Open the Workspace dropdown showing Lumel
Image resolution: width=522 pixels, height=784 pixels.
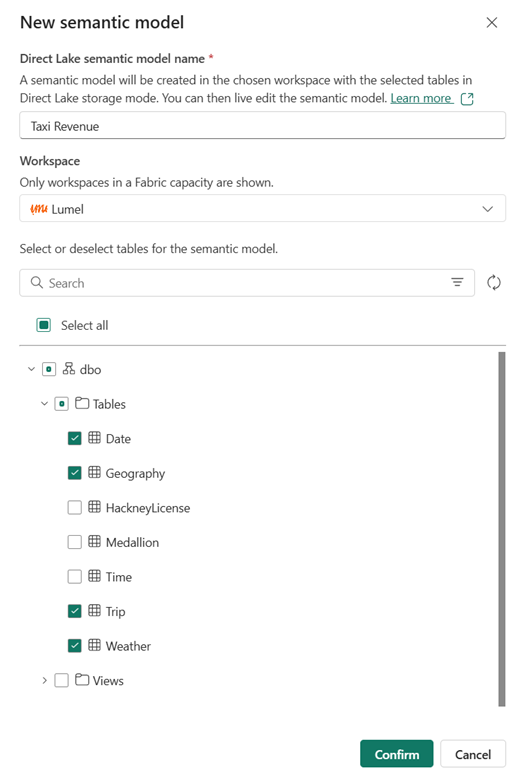point(262,208)
